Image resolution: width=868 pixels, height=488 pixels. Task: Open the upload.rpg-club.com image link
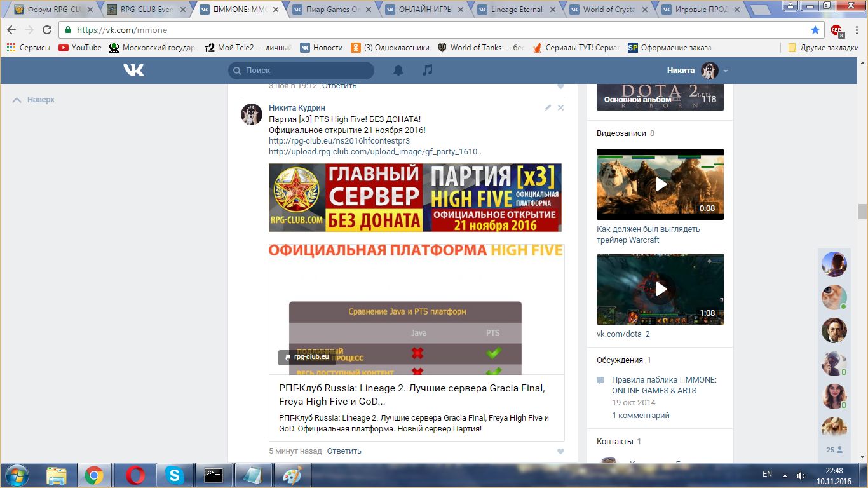tap(376, 152)
